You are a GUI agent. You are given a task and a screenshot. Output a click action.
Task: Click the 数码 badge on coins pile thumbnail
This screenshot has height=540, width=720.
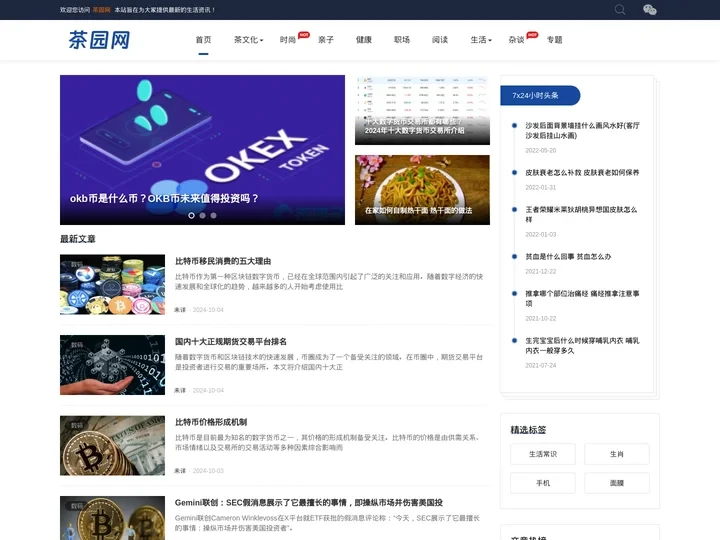click(77, 264)
